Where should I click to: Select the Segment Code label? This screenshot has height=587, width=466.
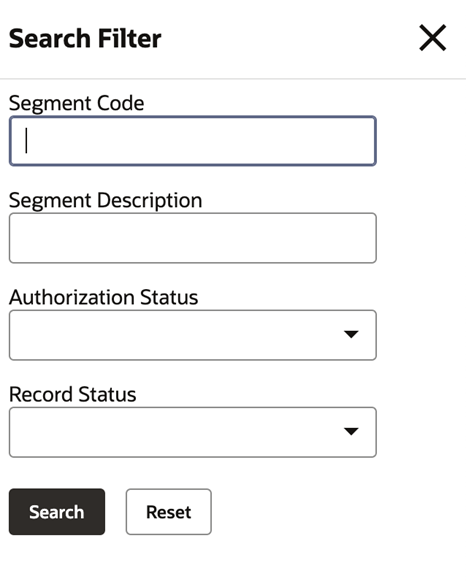click(76, 103)
